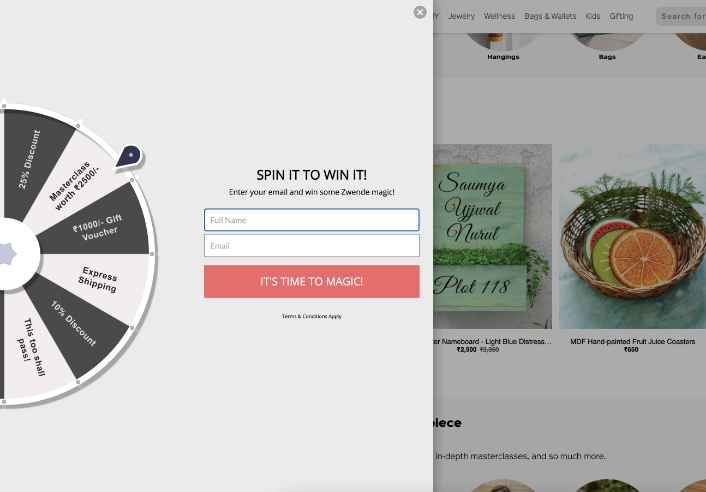Open the Terms & Conditions Apply link
The width and height of the screenshot is (706, 492).
pos(312,316)
